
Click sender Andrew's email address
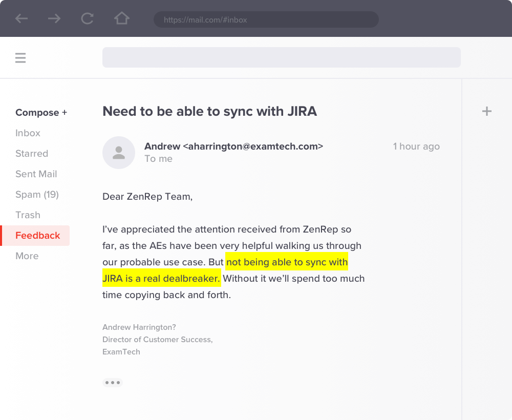point(253,146)
